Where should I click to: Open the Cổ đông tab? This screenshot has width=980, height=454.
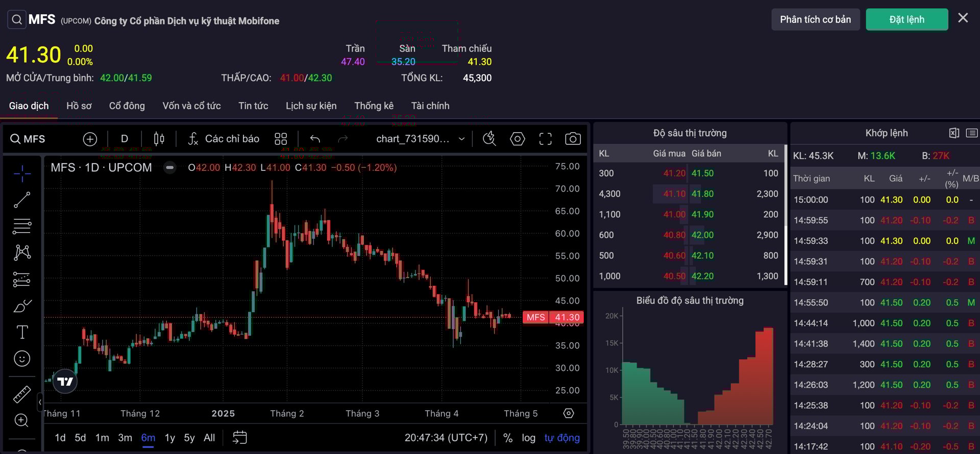[x=127, y=106]
